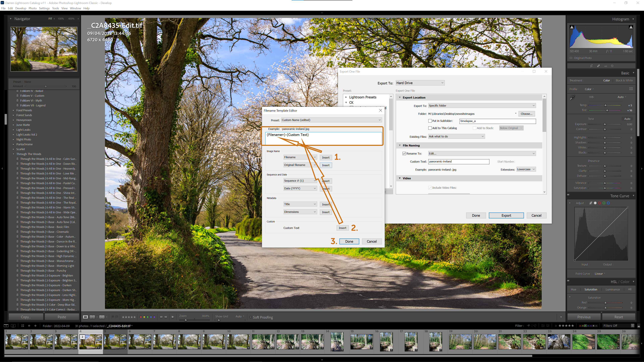Pick the White Balance Selector eyedropper
The height and width of the screenshot is (362, 644).
click(572, 97)
